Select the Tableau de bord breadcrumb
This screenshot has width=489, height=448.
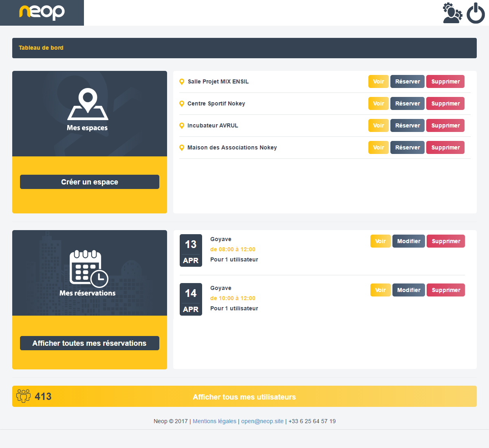41,48
